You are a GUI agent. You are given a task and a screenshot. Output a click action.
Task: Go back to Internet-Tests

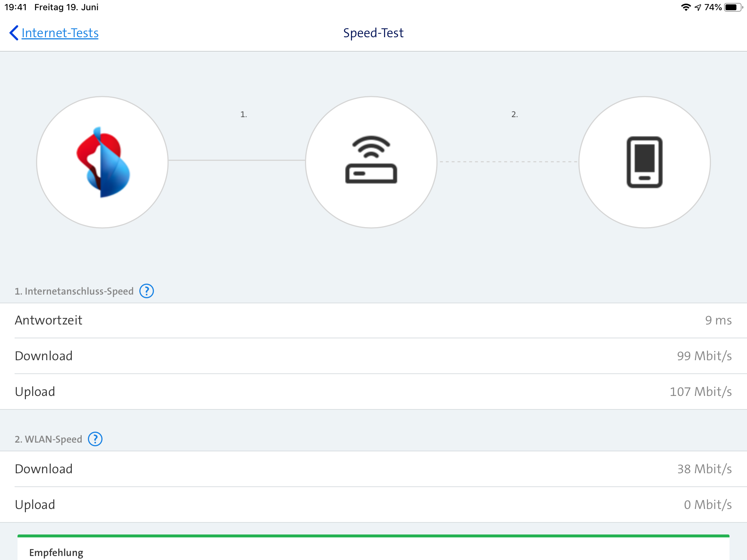[x=60, y=33]
